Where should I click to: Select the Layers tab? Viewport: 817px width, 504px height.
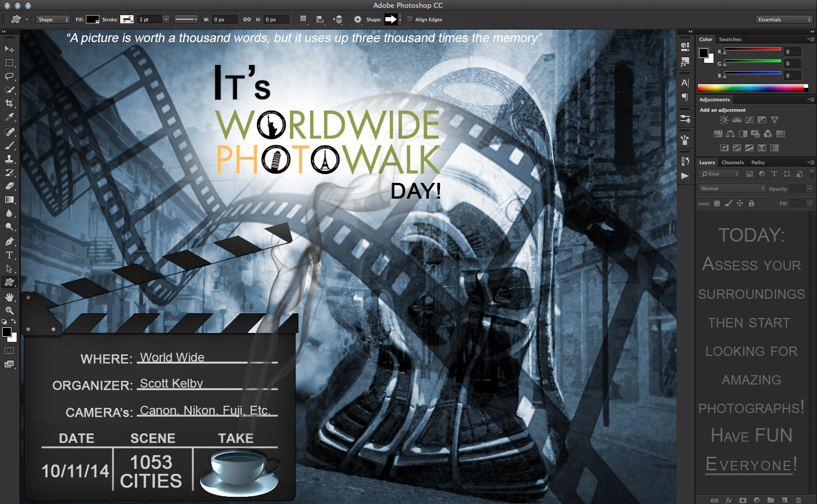click(x=707, y=163)
